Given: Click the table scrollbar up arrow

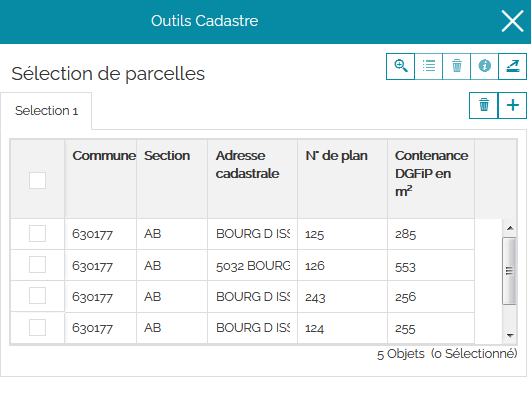Looking at the screenshot, I should (x=510, y=228).
